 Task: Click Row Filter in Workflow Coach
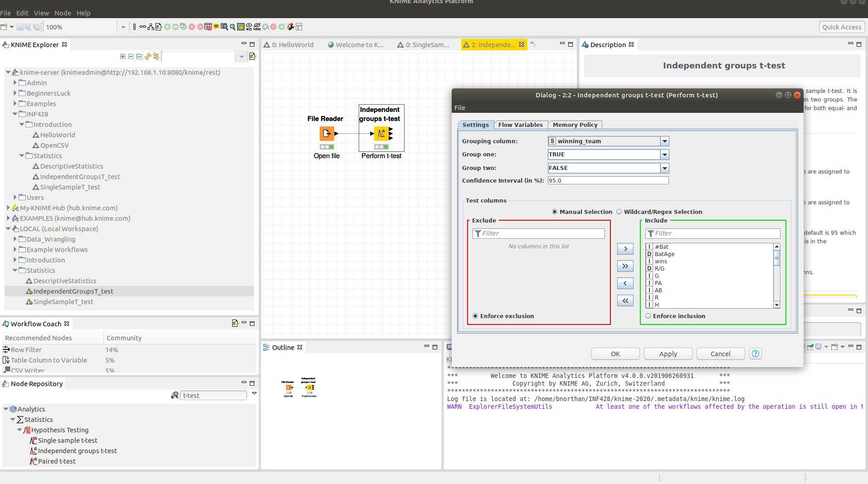tap(26, 350)
